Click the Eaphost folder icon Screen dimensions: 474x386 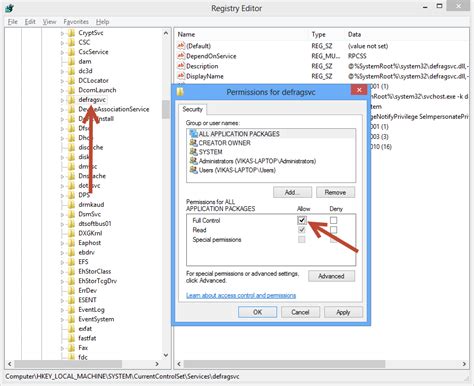click(71, 243)
